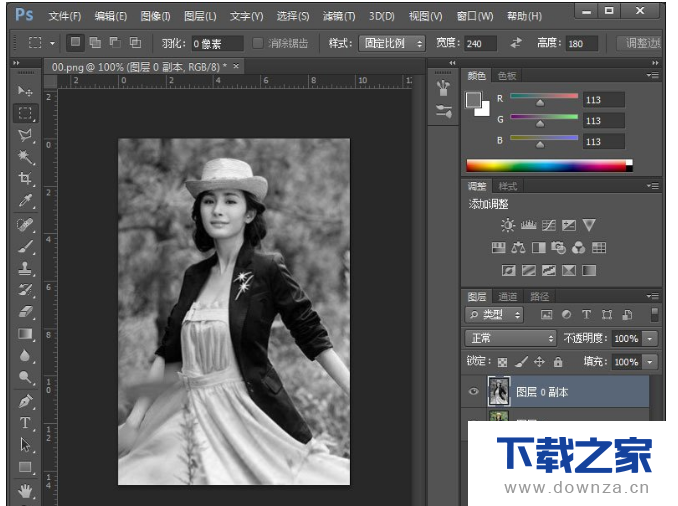Choose New Selection mode button
678x506 pixels.
[x=75, y=42]
